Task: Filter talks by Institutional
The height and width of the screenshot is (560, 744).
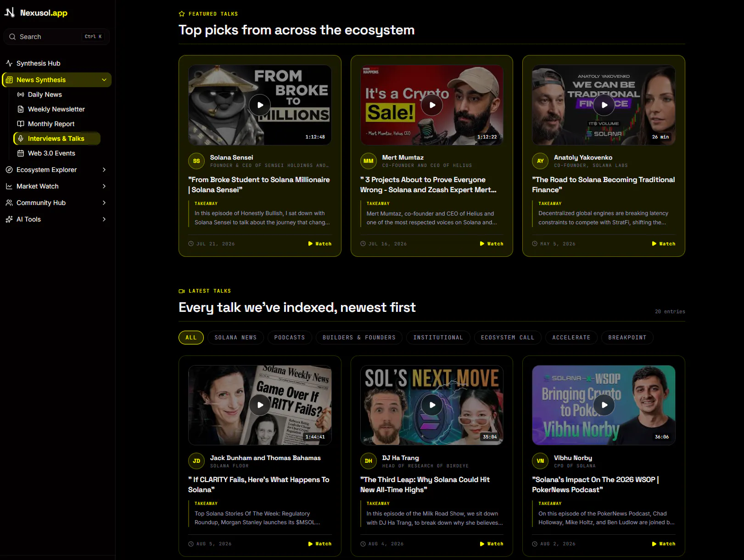Action: click(x=438, y=338)
